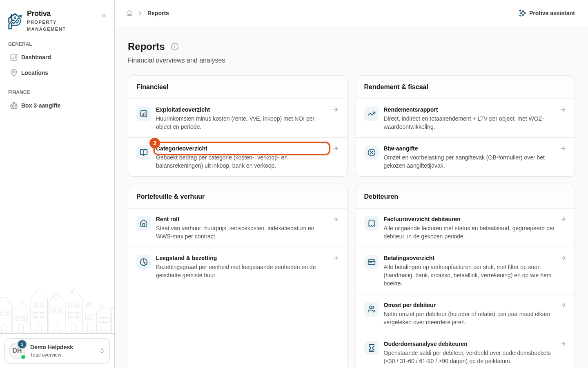Collapse the sidebar with double-chevron icon
588x368 pixels.
[x=104, y=16]
